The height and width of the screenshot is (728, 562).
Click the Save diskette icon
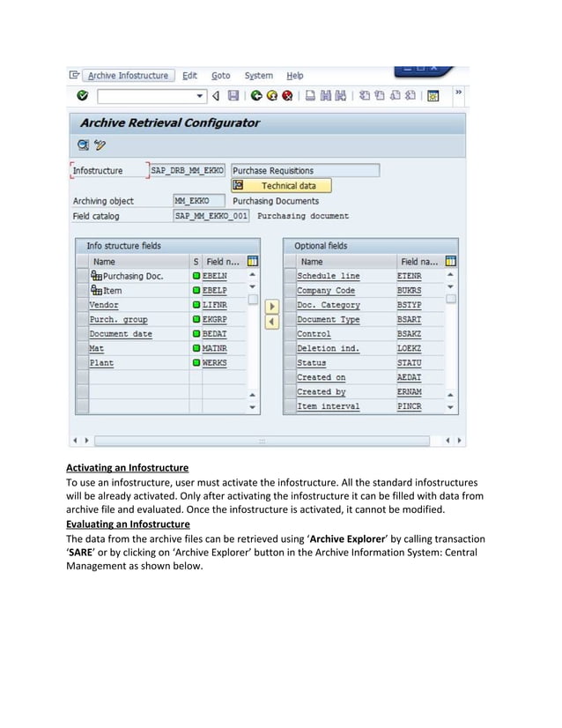click(233, 96)
